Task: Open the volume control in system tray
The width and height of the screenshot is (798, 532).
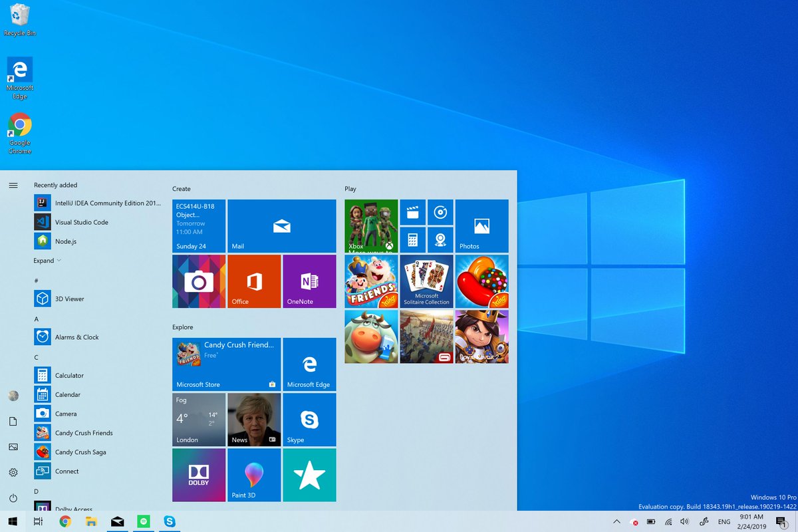Action: click(686, 522)
